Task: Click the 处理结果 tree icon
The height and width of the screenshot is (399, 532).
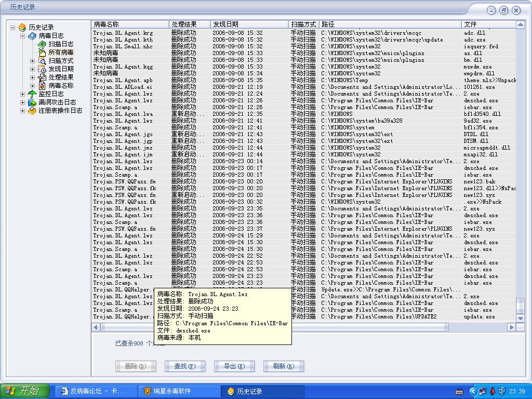Action: 42,77
